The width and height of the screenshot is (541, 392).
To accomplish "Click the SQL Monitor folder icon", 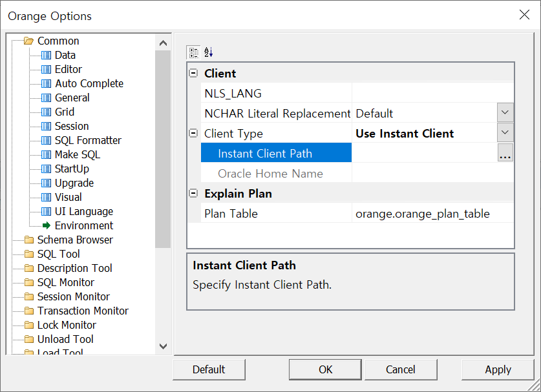I will coord(29,282).
